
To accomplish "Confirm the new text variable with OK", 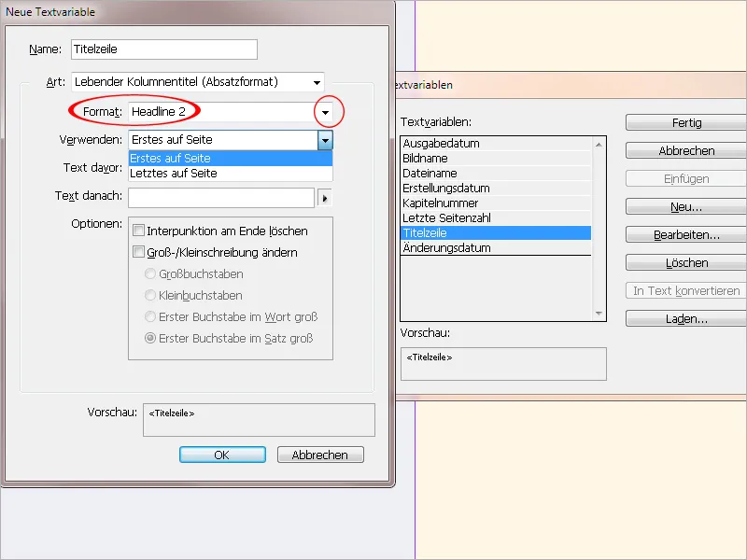I will pyautogui.click(x=221, y=455).
